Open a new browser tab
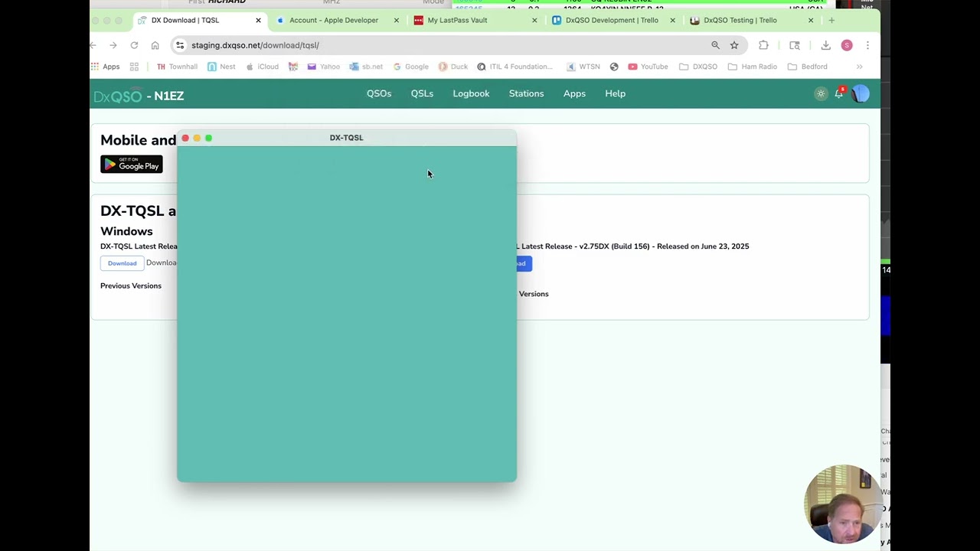 [831, 21]
